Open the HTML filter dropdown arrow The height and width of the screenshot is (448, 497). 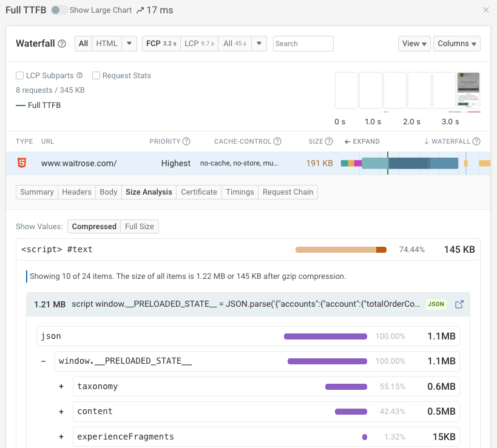point(129,44)
